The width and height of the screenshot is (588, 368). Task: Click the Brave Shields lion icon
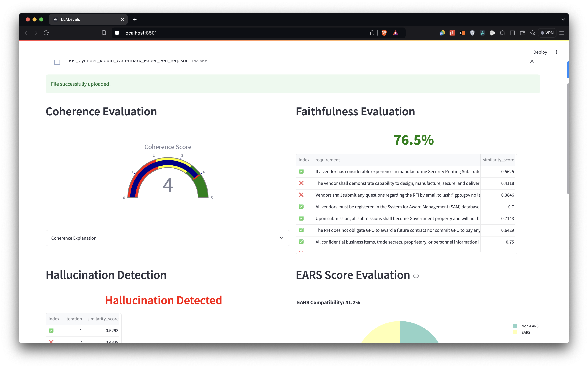pyautogui.click(x=384, y=33)
